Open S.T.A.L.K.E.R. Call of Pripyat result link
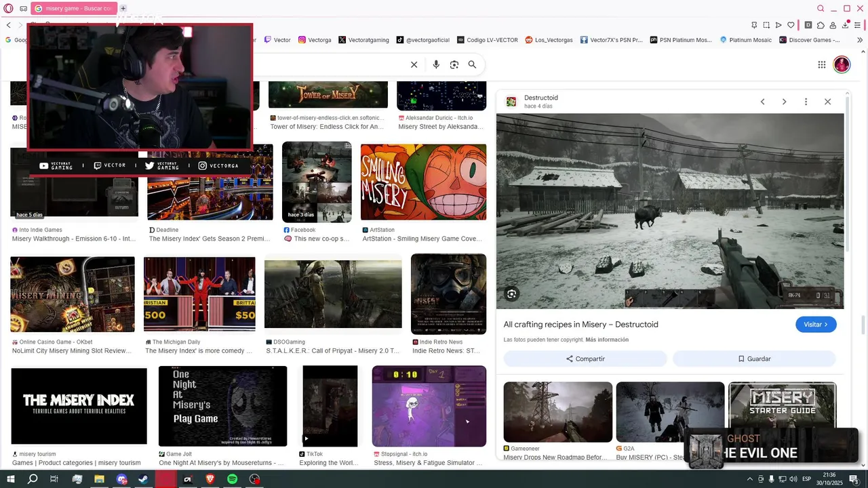This screenshot has width=868, height=488. [332, 350]
